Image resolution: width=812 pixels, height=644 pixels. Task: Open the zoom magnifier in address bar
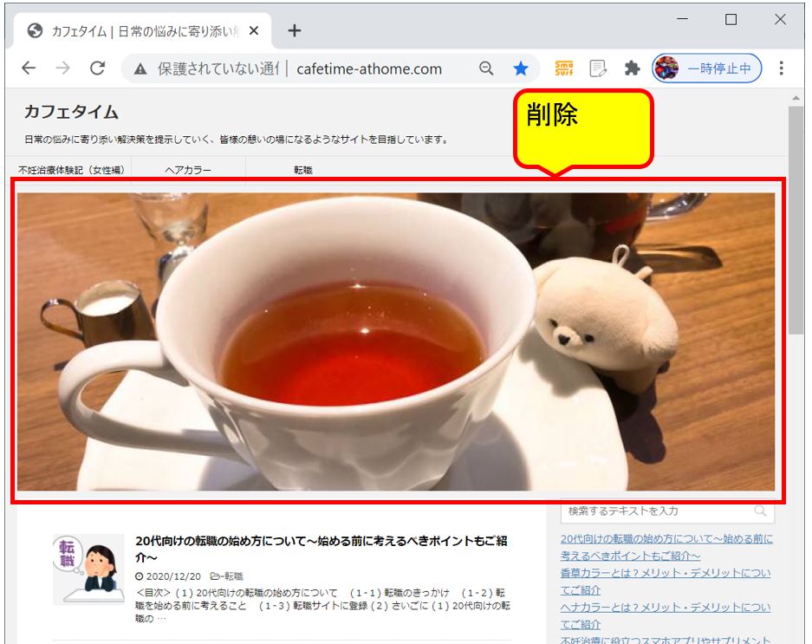point(487,68)
